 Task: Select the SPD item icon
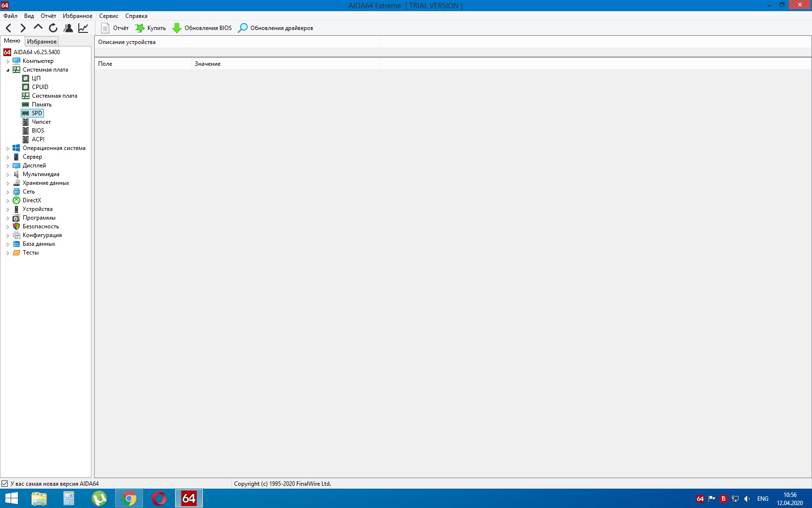[x=26, y=113]
